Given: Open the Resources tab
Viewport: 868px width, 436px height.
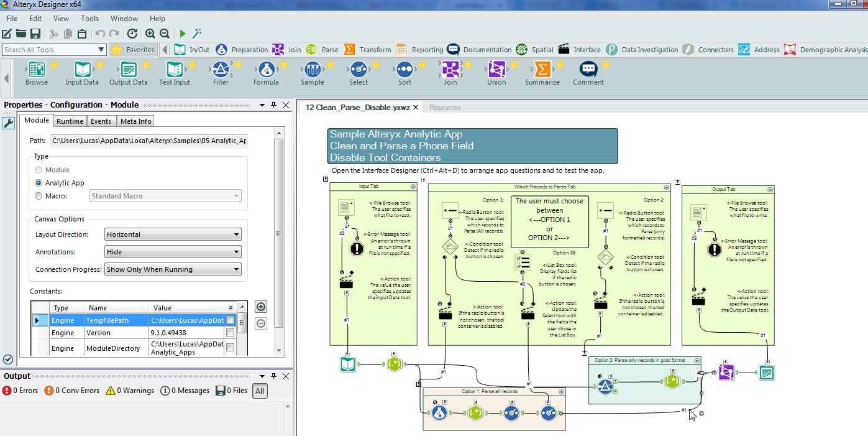Looking at the screenshot, I should pos(445,108).
